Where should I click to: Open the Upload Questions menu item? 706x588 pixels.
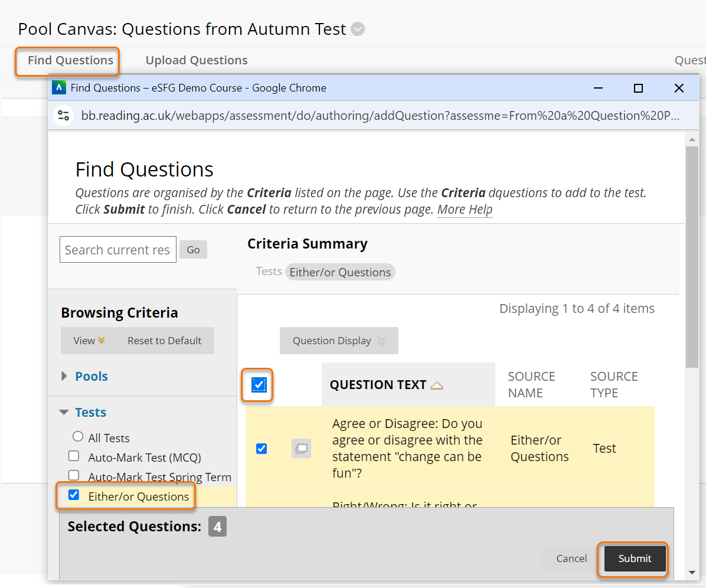point(197,60)
